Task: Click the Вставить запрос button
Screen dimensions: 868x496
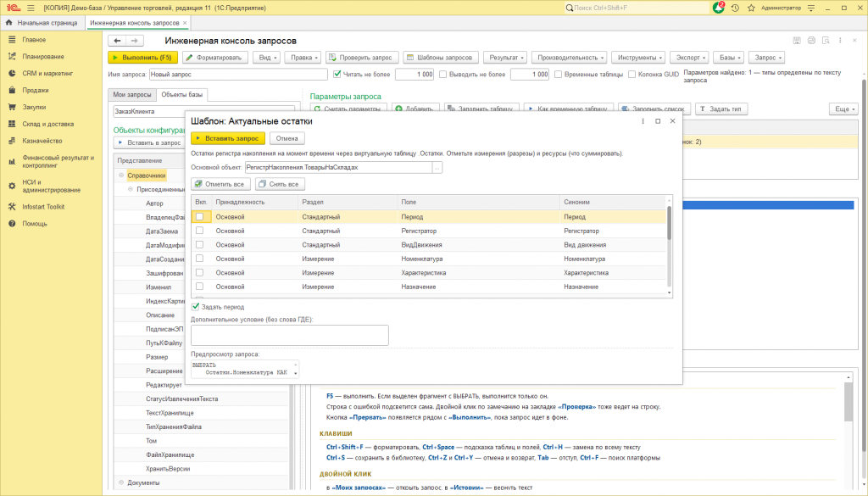Action: coord(227,138)
